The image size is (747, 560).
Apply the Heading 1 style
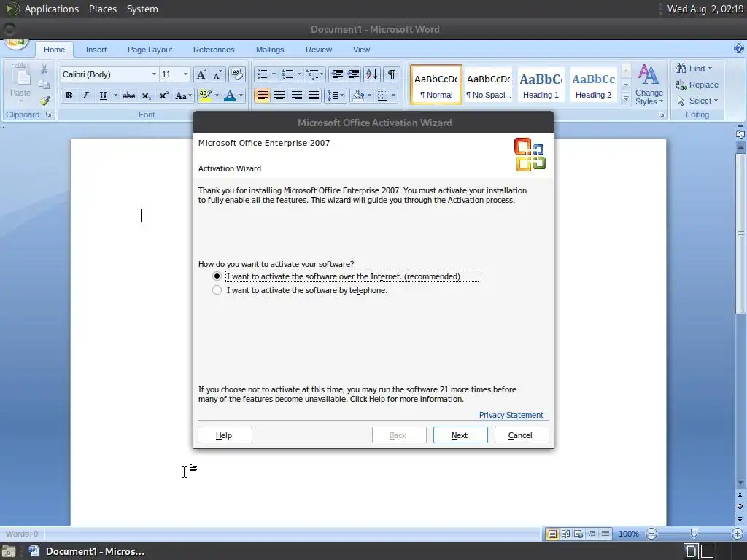point(541,85)
